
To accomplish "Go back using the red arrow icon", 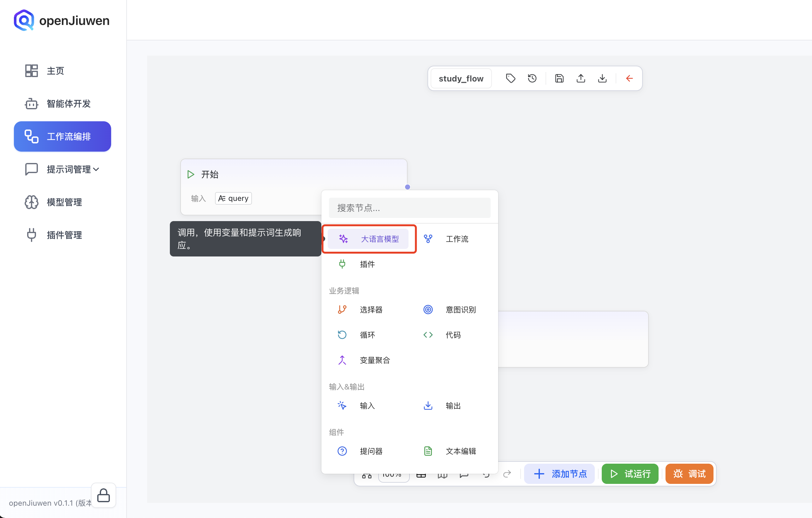I will [x=629, y=78].
